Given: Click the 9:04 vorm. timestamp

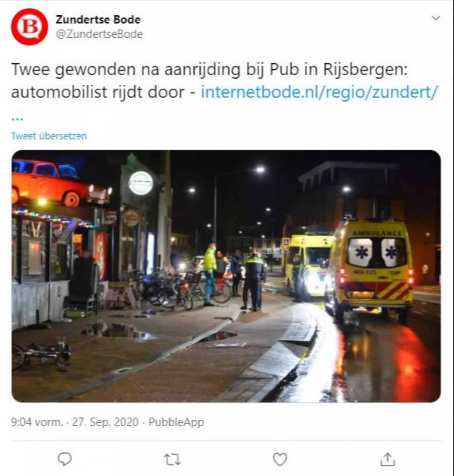Looking at the screenshot, I should pyautogui.click(x=37, y=422).
